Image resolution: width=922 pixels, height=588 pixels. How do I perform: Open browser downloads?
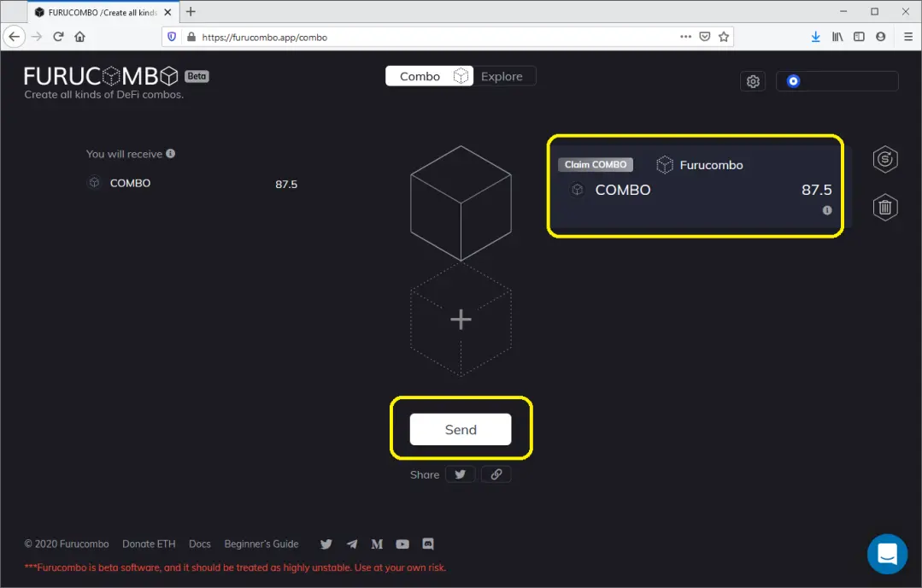815,37
